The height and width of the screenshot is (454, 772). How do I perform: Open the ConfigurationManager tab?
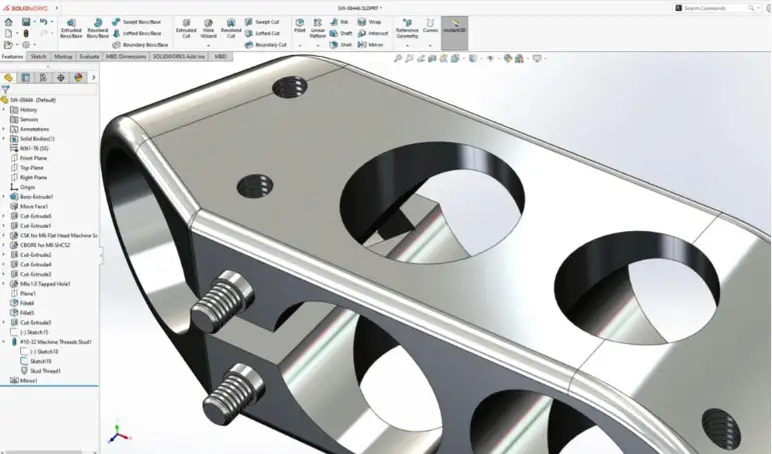click(x=43, y=78)
